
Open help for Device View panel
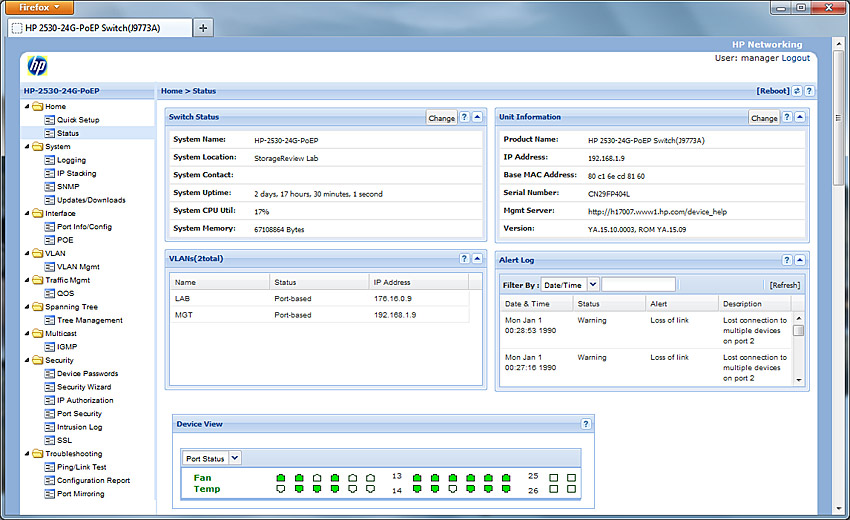coord(585,424)
